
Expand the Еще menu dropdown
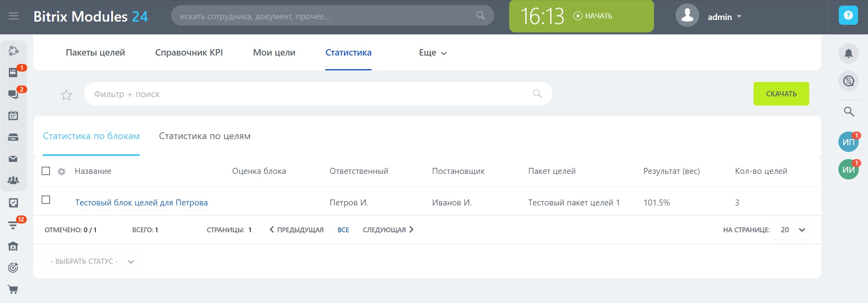click(432, 53)
